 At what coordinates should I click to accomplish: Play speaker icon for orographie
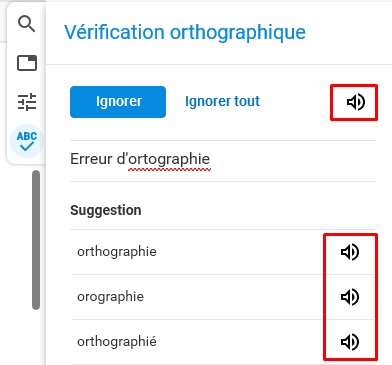coord(350,297)
